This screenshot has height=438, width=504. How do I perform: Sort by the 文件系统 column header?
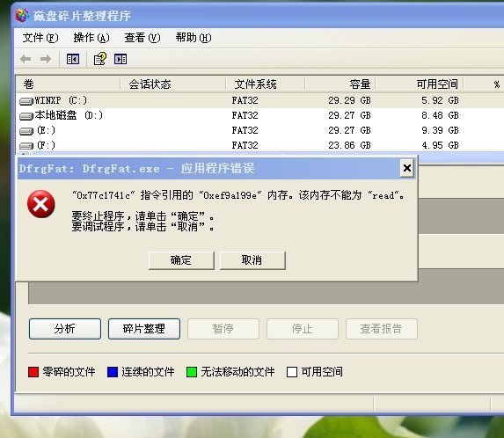(x=266, y=84)
